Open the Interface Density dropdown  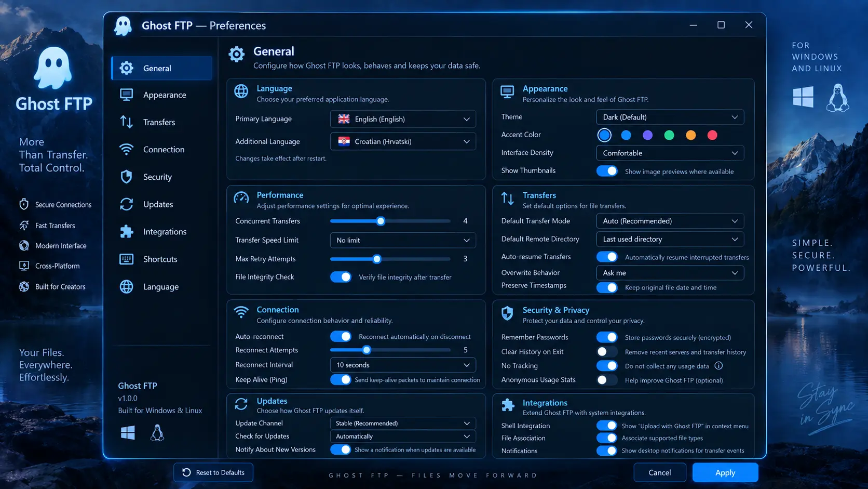670,153
